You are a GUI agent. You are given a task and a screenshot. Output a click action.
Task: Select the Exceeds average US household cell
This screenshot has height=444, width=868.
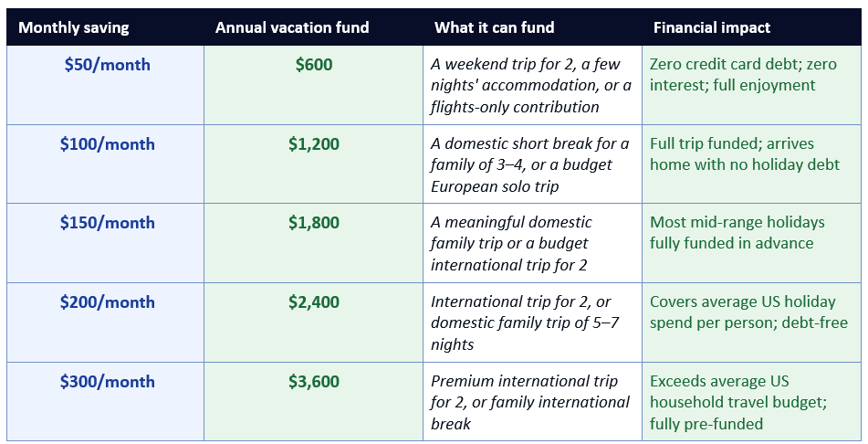point(752,402)
